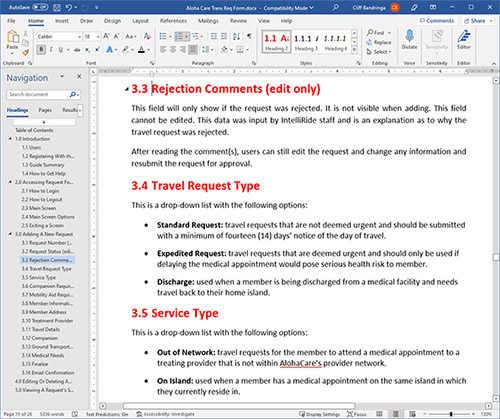Open the Design ribbon tab
Viewport: 500px width, 419px height.
(x=112, y=21)
